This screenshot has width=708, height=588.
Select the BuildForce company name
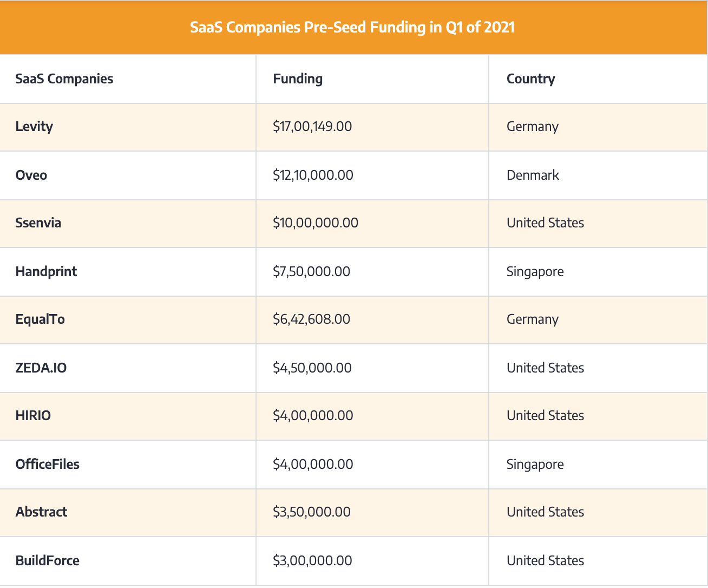pyautogui.click(x=47, y=560)
